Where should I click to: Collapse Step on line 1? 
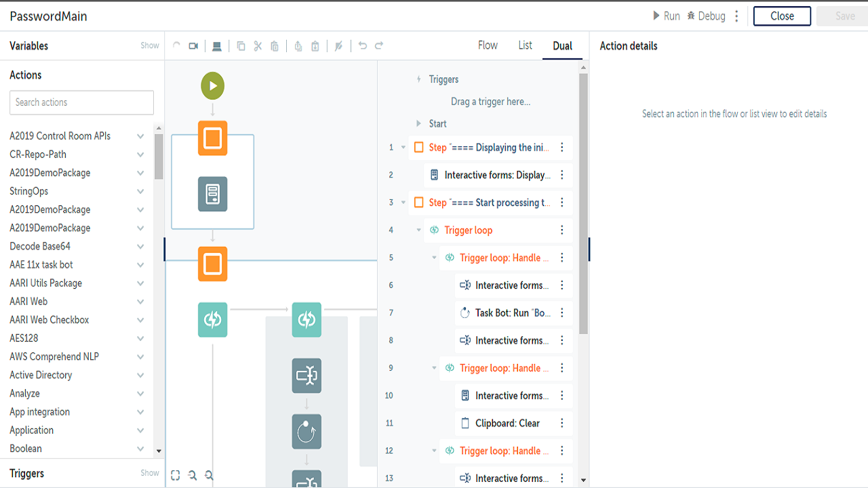click(x=403, y=147)
